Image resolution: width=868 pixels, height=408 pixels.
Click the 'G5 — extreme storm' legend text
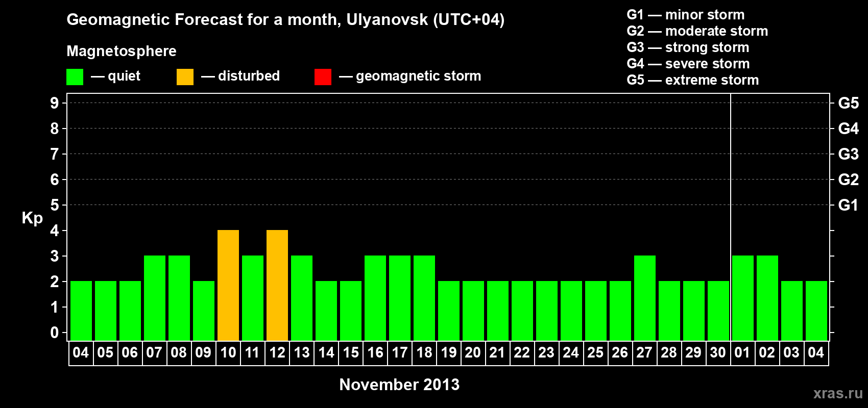pyautogui.click(x=693, y=80)
